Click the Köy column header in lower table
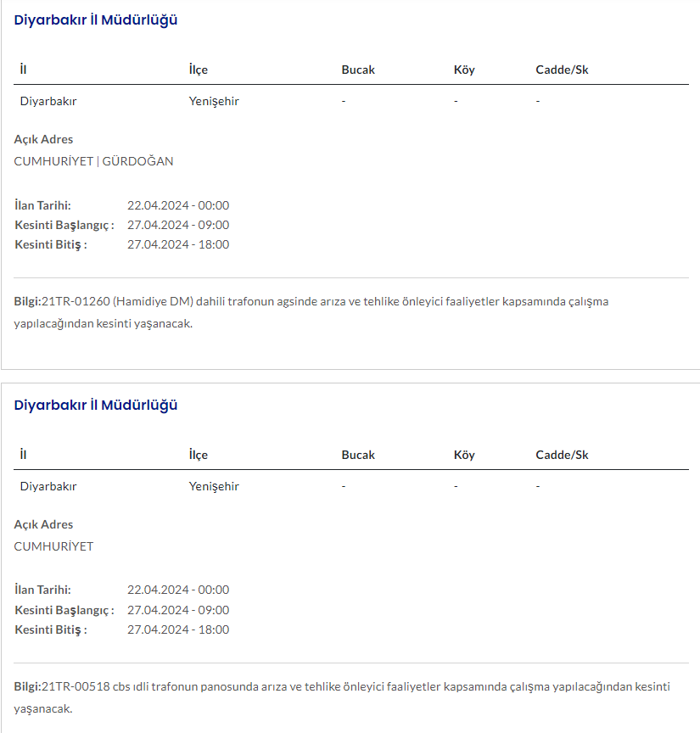Screen dimensions: 700x733 point(464,455)
